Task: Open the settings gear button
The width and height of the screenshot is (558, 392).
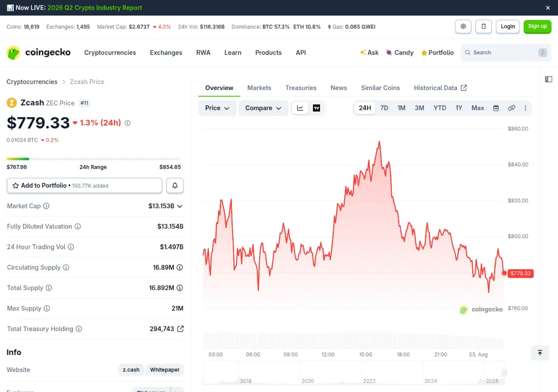Action: [x=463, y=27]
